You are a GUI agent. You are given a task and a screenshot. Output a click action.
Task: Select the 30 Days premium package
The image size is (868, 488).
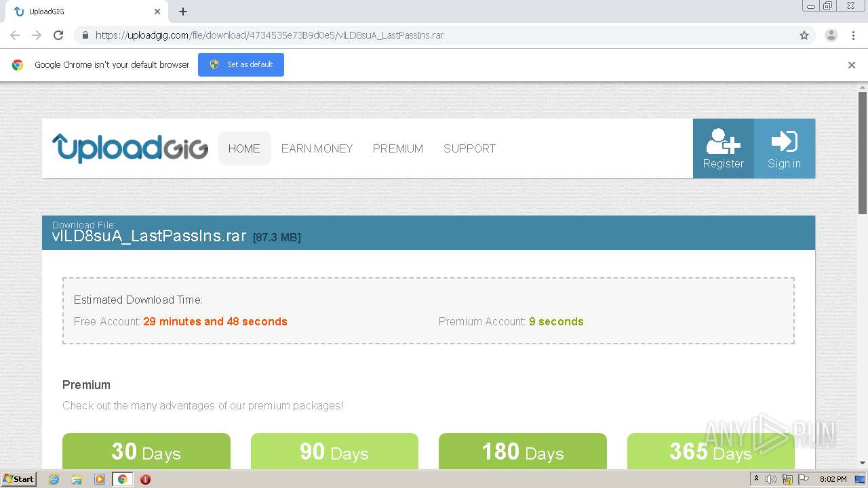[146, 451]
